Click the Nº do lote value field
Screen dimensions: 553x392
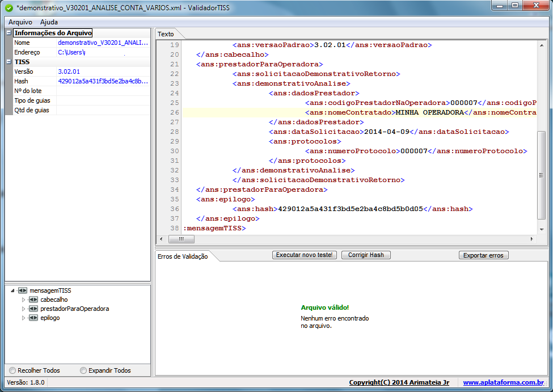103,91
